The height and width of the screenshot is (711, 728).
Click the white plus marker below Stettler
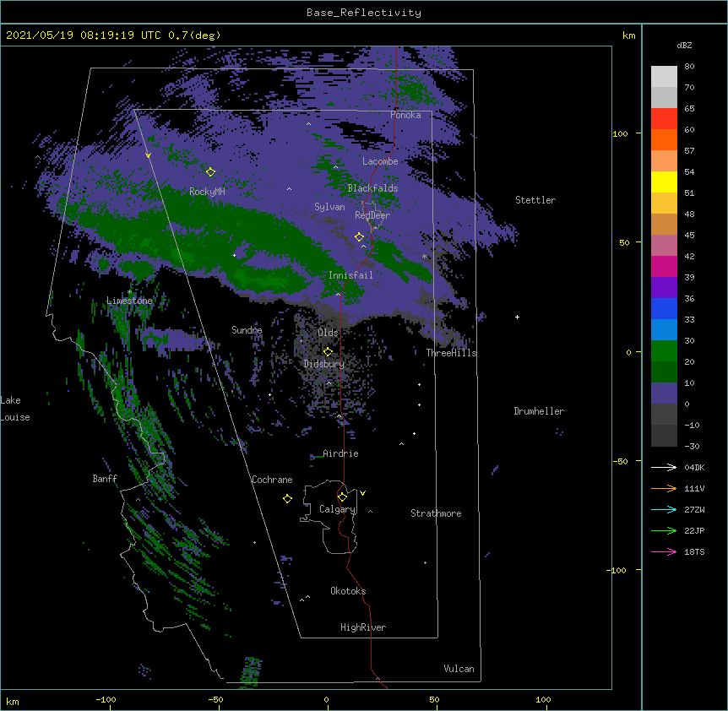[x=517, y=317]
